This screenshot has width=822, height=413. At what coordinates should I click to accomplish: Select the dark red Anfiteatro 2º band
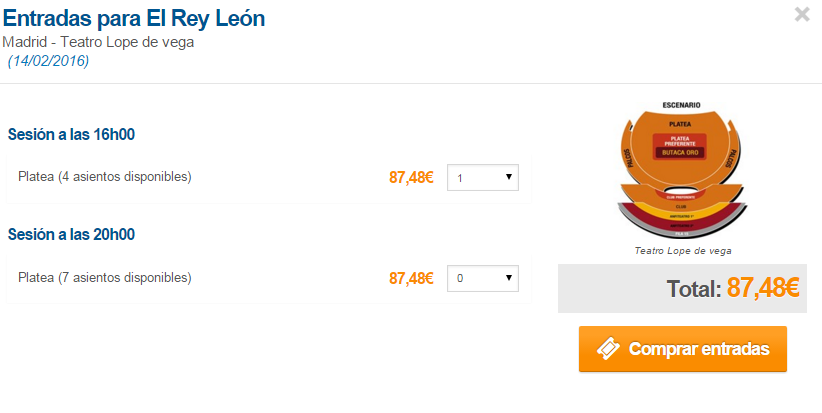[680, 225]
